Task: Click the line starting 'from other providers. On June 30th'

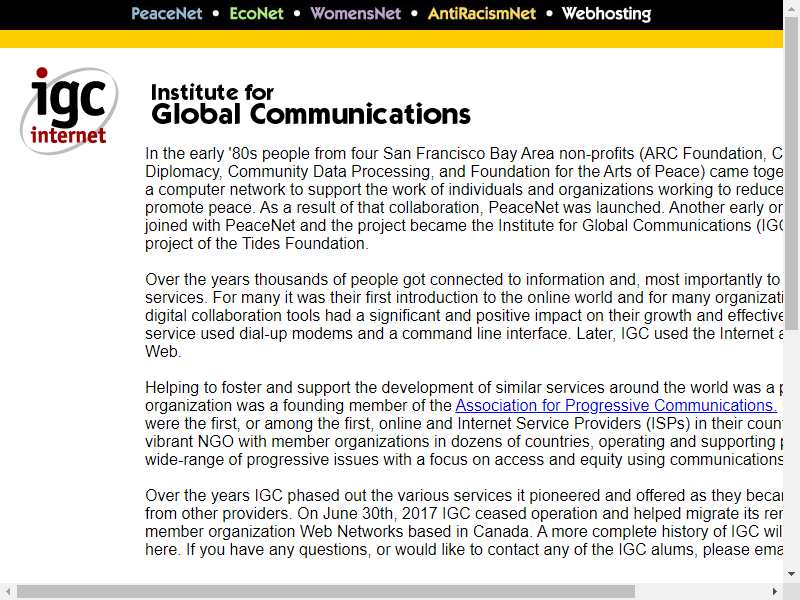Action: click(x=464, y=514)
